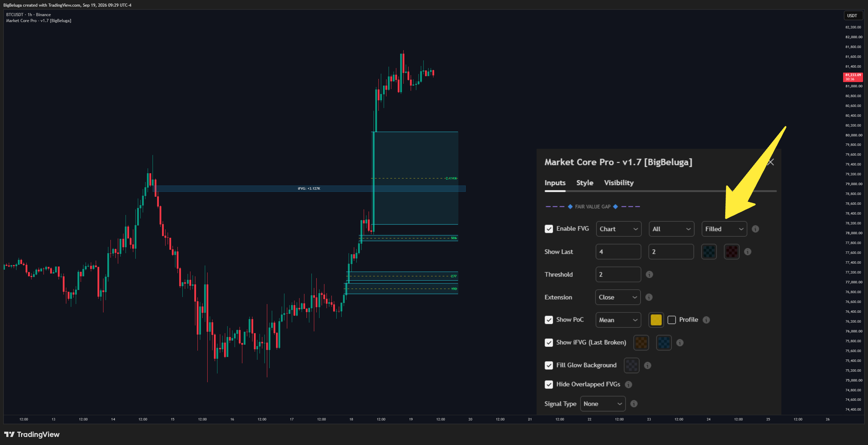Click info icon for Fill Glow Background

click(x=647, y=365)
